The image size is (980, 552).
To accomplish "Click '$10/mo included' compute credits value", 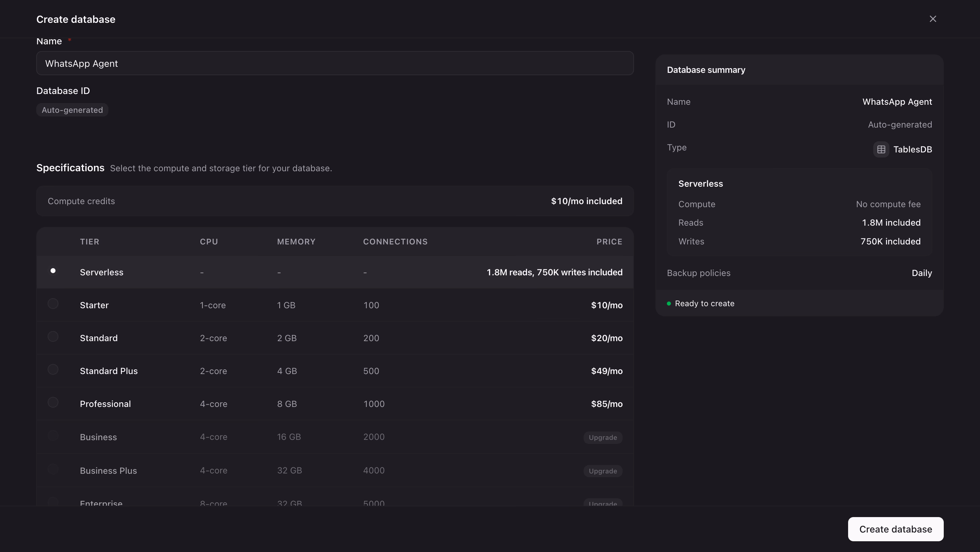I will [587, 201].
